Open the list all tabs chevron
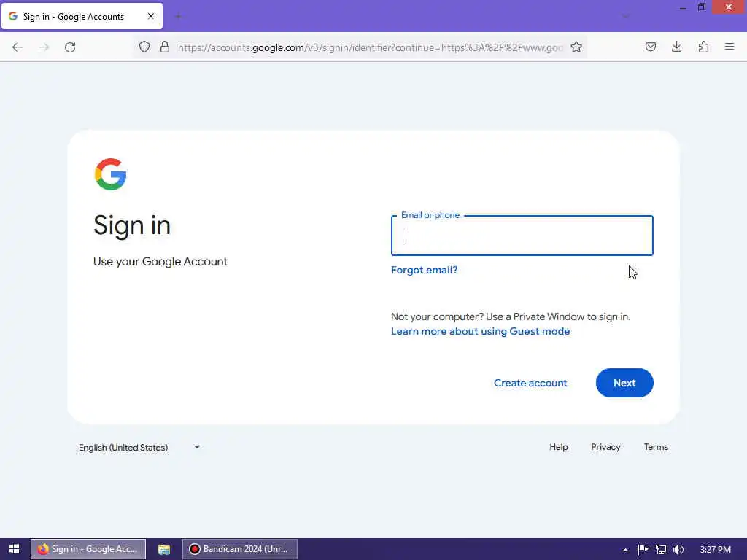 point(625,16)
